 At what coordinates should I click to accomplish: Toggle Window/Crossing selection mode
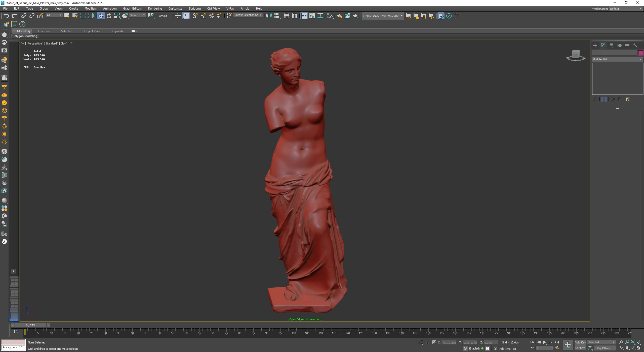point(91,16)
